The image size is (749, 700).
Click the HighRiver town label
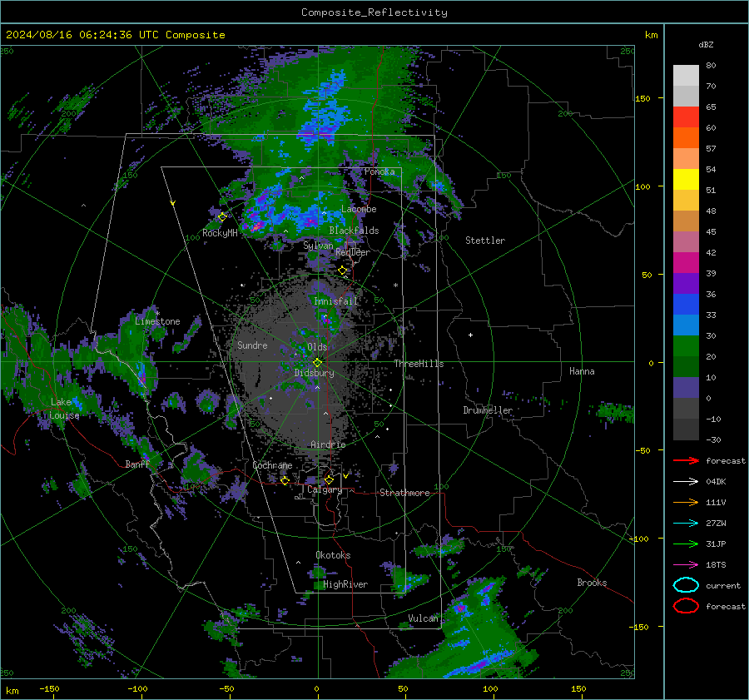[345, 584]
